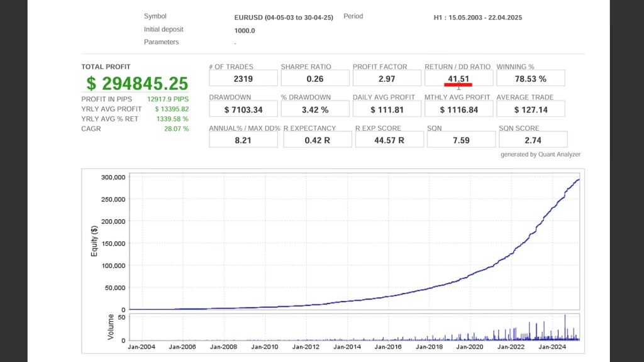This screenshot has height=362, width=644.
Task: Click the SQN Score value 2.74
Action: (x=533, y=140)
